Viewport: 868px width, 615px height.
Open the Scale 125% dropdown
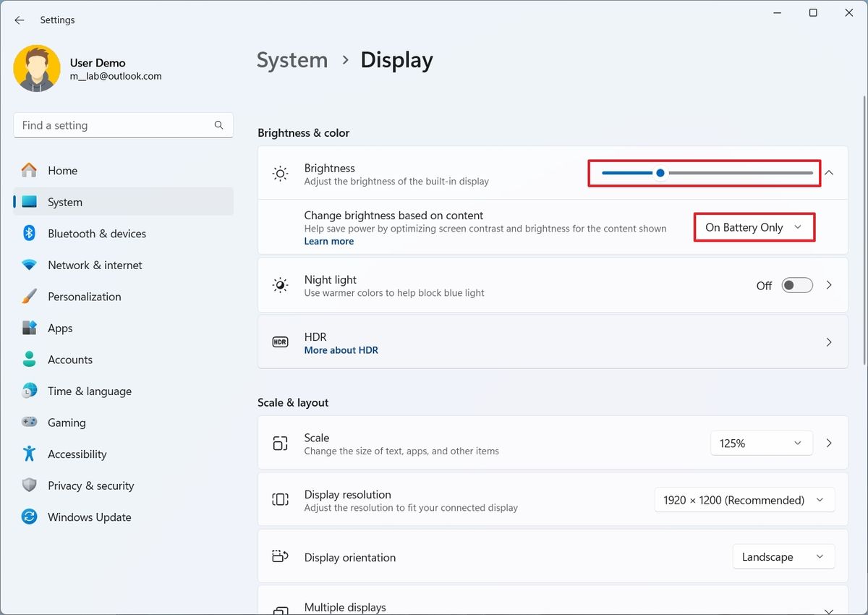(762, 444)
